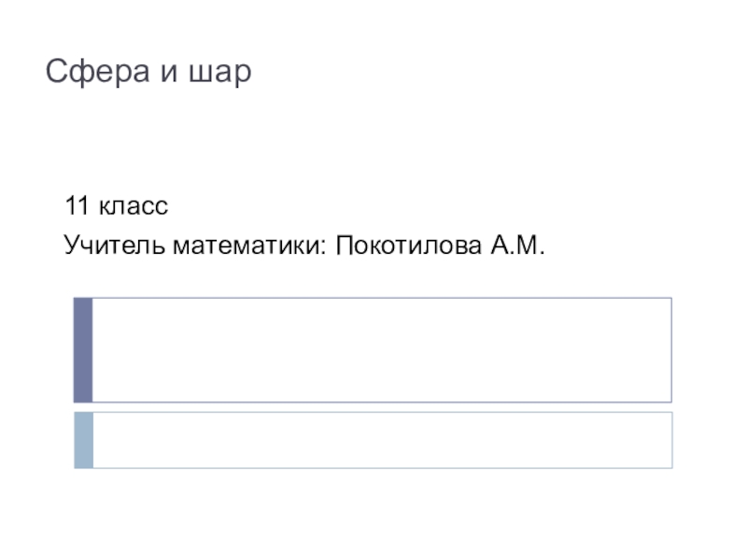Click the word "шар" in the title
Image resolution: width=747 pixels, height=560 pixels.
(x=221, y=74)
